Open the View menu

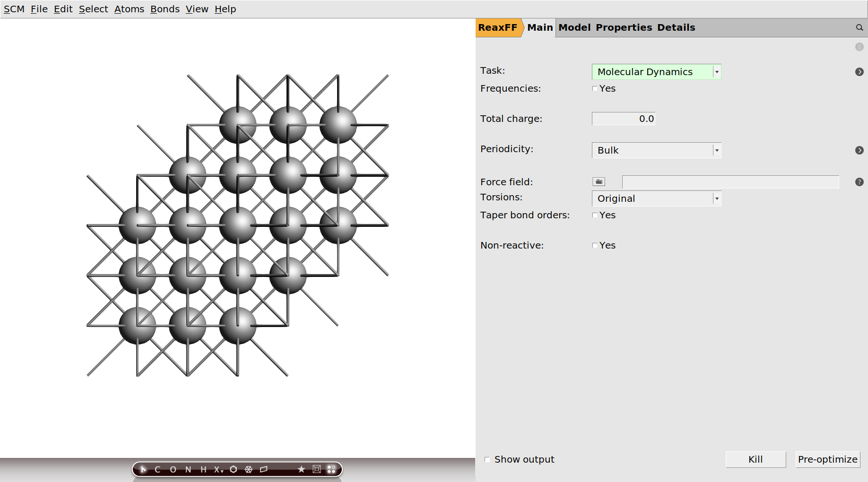197,9
